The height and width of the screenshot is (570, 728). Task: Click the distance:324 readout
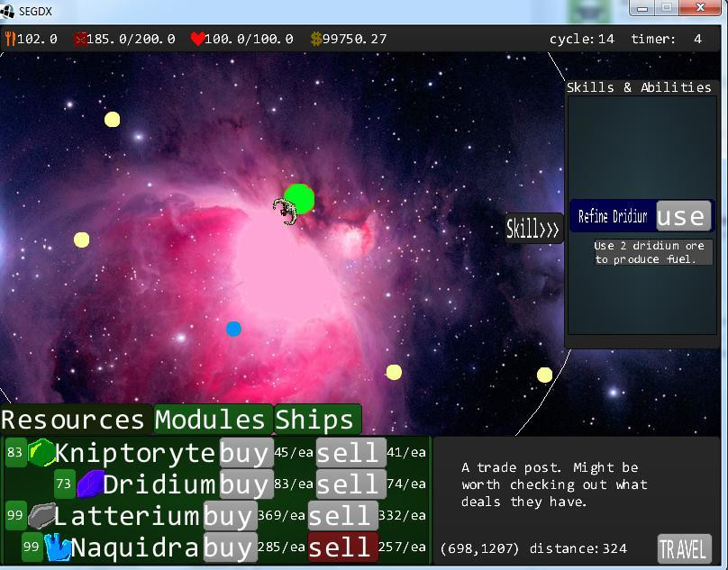pos(578,548)
